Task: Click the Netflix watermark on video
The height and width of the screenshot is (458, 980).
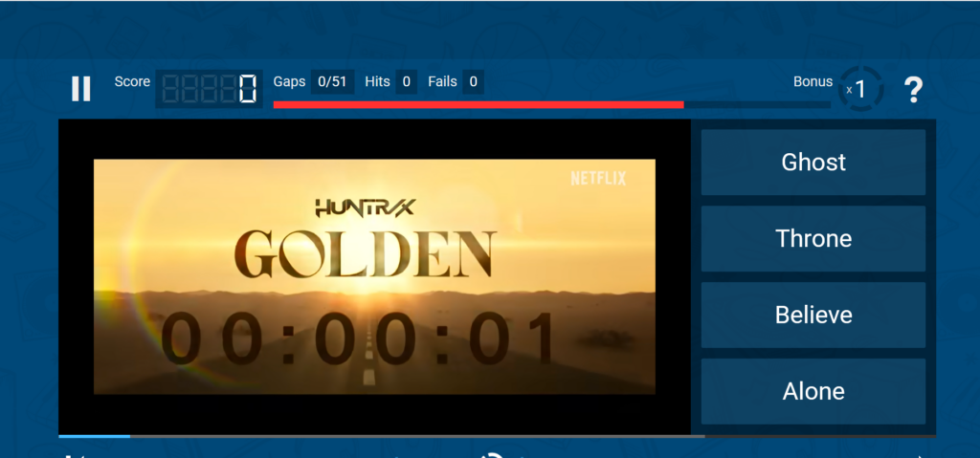Action: coord(598,178)
